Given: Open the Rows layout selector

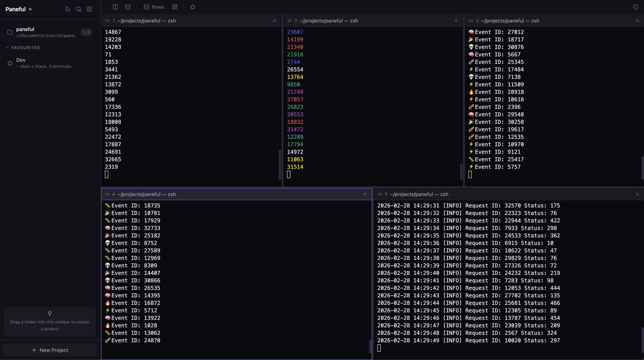Looking at the screenshot, I should point(154,7).
